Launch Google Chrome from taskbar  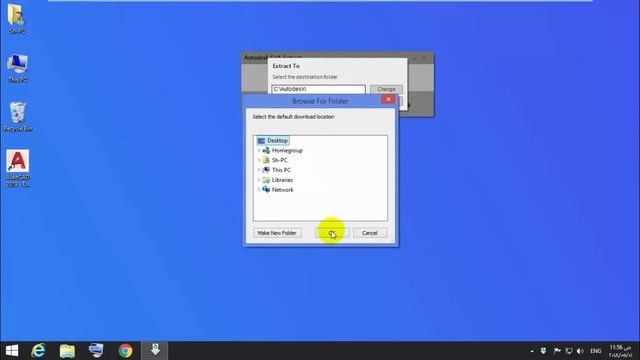(125, 351)
